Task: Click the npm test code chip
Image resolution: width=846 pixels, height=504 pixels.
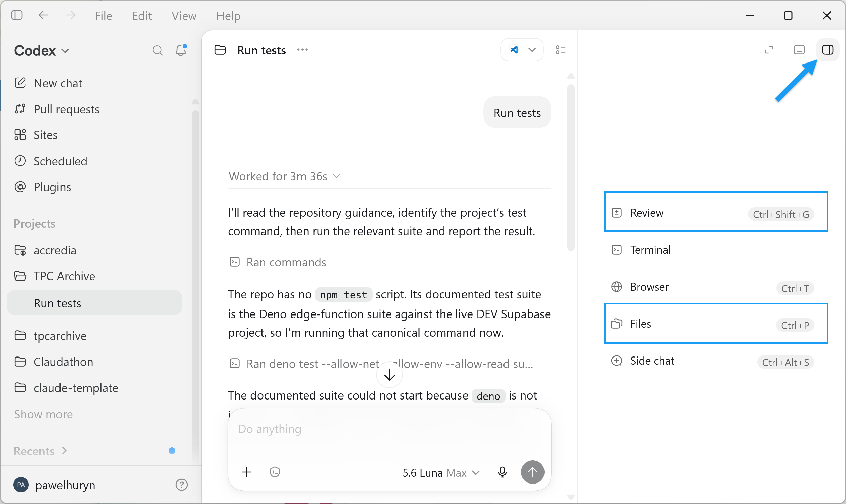Action: [344, 294]
